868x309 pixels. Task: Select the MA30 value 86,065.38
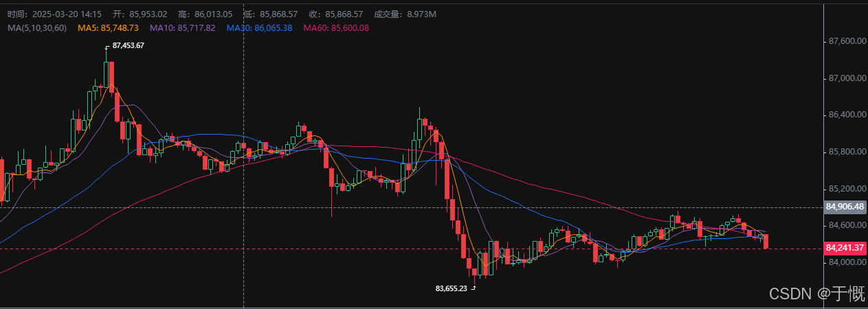[274, 27]
